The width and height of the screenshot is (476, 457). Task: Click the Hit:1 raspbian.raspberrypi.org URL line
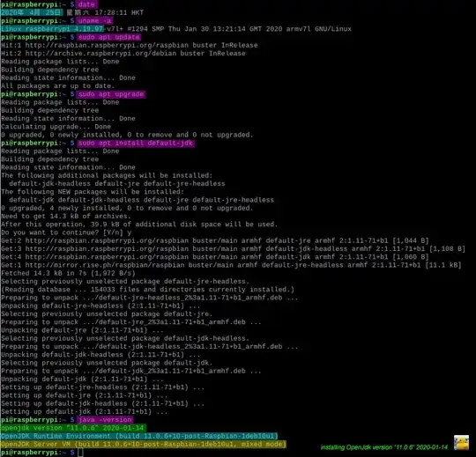click(130, 45)
